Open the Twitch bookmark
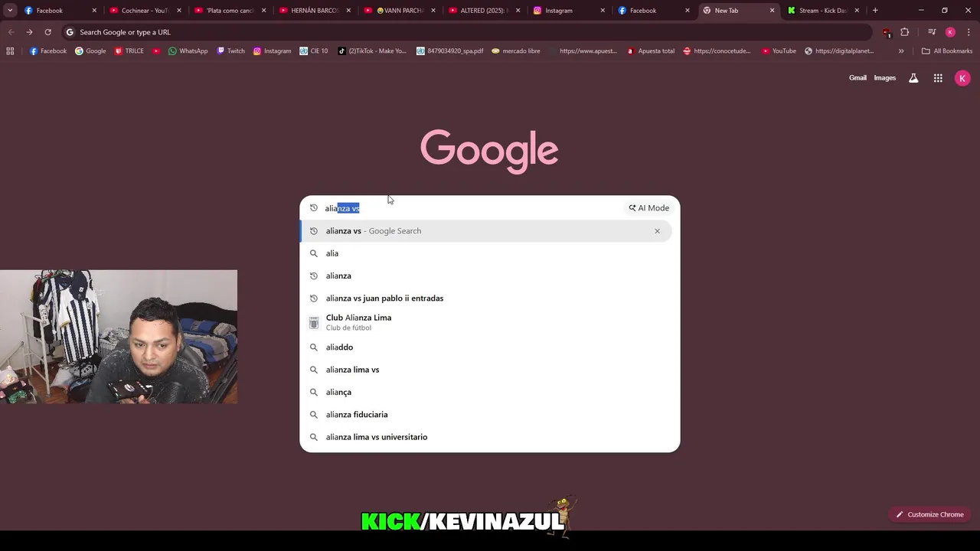Viewport: 980px width, 551px height. pyautogui.click(x=231, y=51)
